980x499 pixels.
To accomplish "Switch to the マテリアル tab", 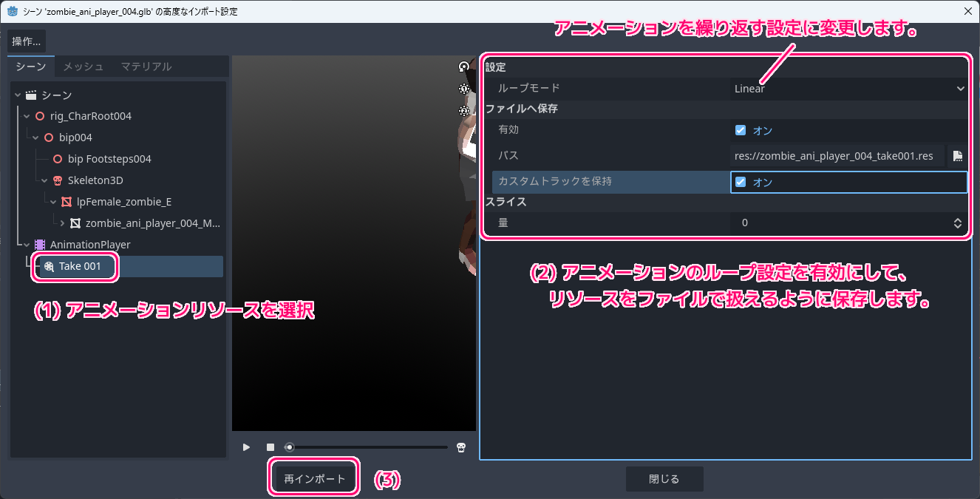I will tap(146, 67).
